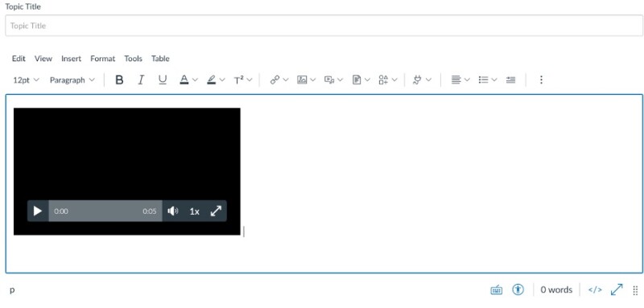The width and height of the screenshot is (644, 308).
Task: Enter video fullscreen mode
Action: (216, 211)
